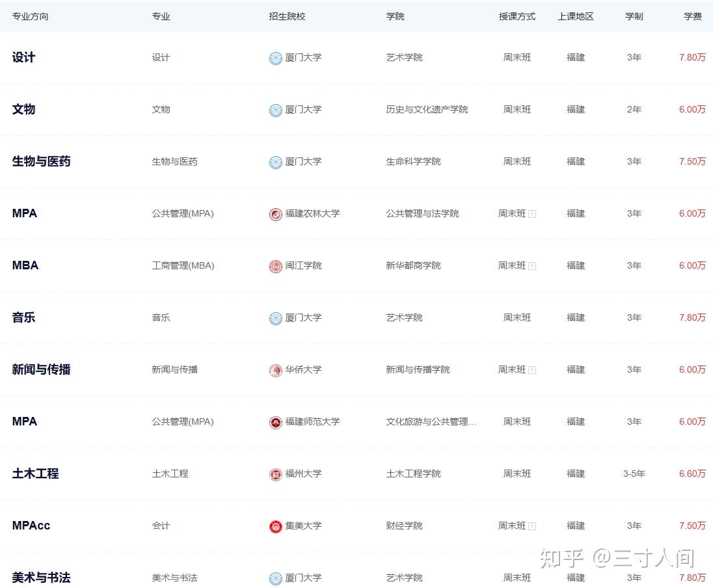Click the 2年 duration cell
Viewport: 713px width, 588px height.
634,109
